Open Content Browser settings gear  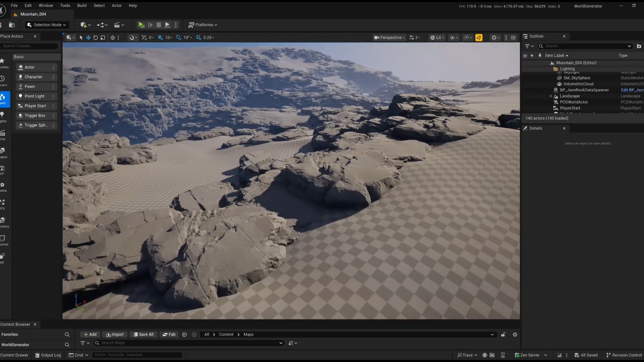[x=515, y=335]
